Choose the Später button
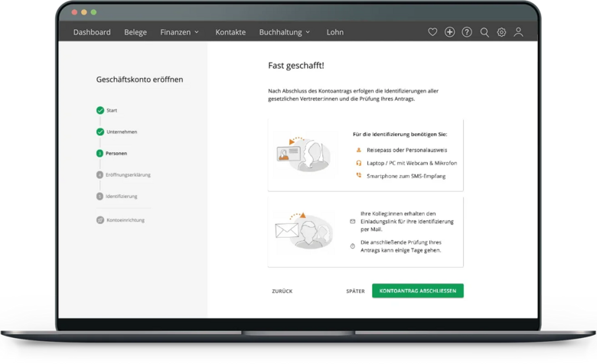 [x=355, y=291]
